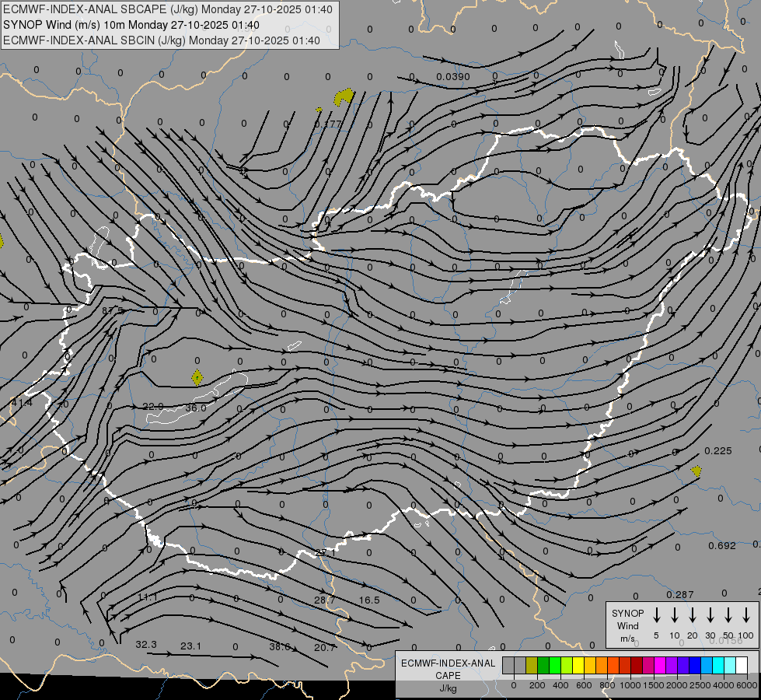Click the 2000 tick on CAPE scale

coord(676,685)
